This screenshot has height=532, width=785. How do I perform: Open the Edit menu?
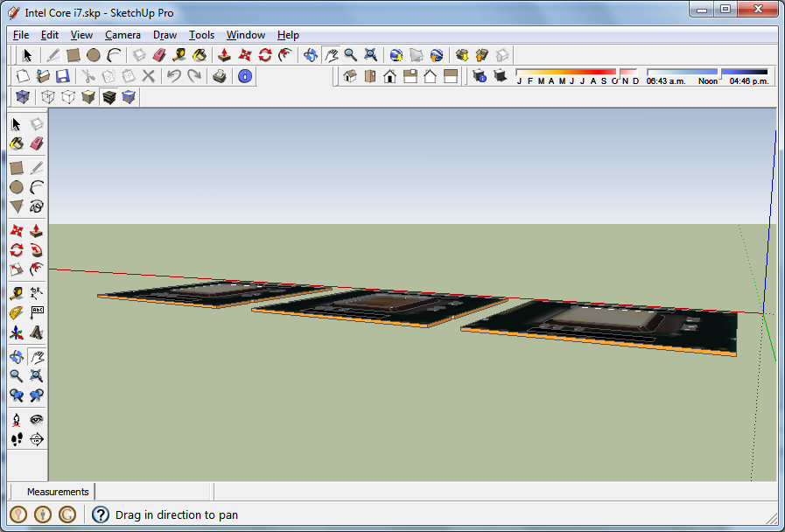coord(50,35)
